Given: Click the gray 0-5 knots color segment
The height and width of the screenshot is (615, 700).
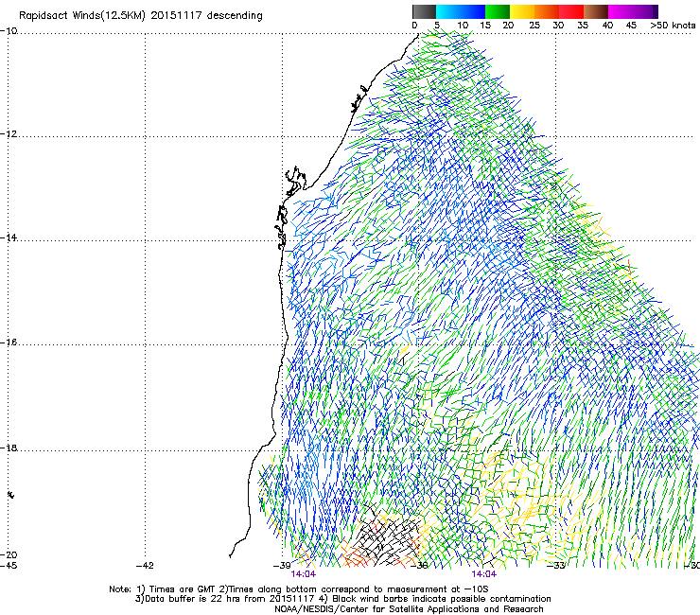Looking at the screenshot, I should pyautogui.click(x=424, y=11).
